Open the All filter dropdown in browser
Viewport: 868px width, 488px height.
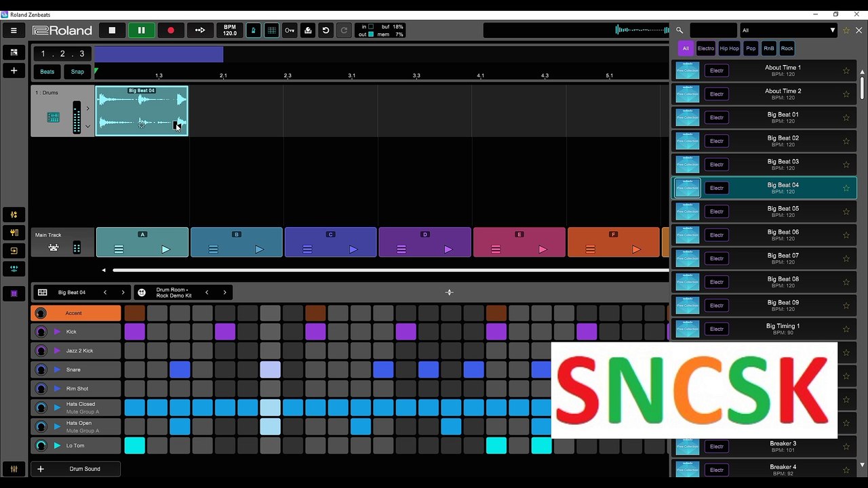pos(789,30)
